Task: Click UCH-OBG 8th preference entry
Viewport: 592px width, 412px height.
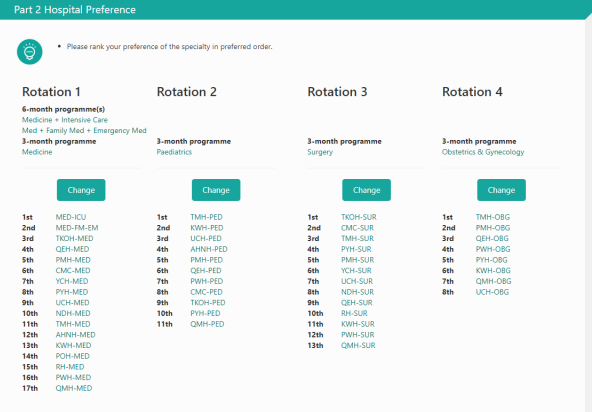Action: (492, 292)
